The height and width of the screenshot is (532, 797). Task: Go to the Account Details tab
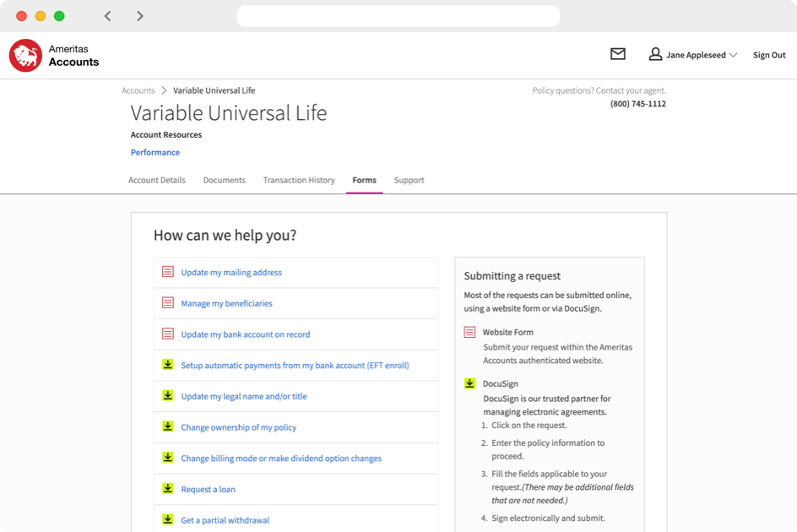157,180
